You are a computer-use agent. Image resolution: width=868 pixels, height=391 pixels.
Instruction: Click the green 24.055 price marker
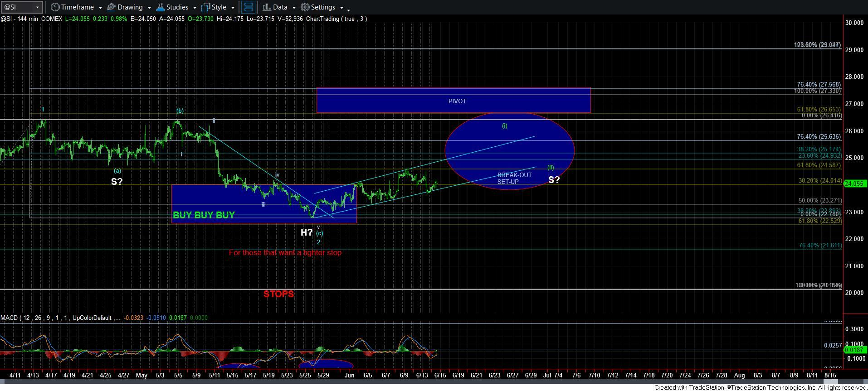point(855,184)
